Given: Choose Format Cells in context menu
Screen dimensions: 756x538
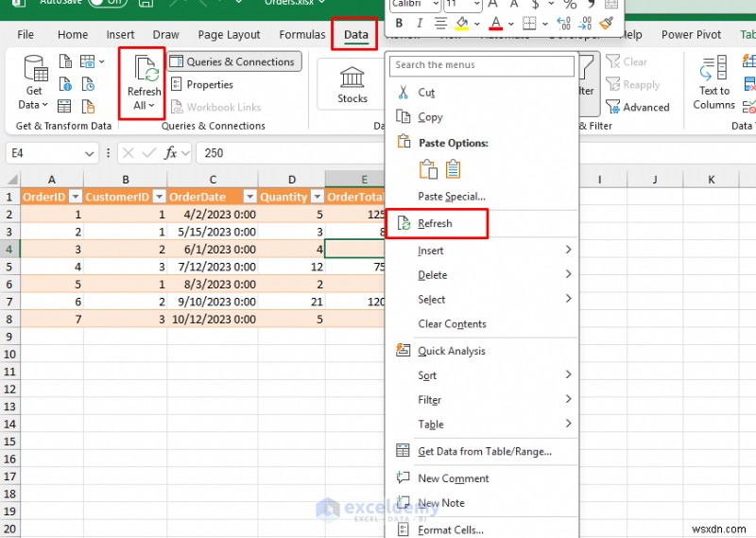Looking at the screenshot, I should 482,529.
